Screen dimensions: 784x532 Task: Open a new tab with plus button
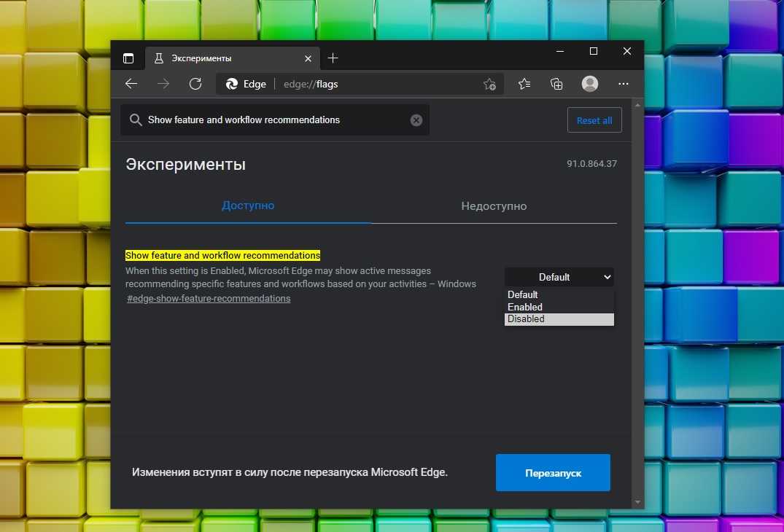tap(333, 58)
